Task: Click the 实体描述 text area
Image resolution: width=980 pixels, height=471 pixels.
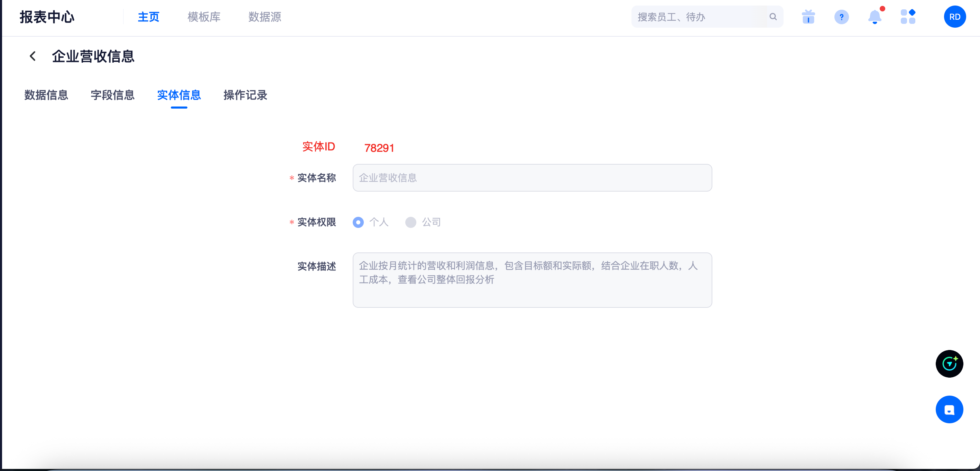Action: pyautogui.click(x=532, y=280)
